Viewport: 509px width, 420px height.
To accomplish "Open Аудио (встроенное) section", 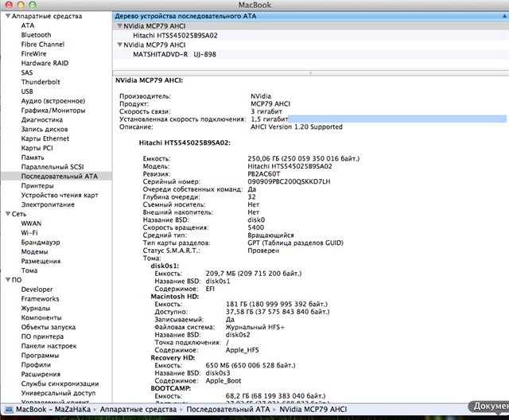I will (53, 100).
